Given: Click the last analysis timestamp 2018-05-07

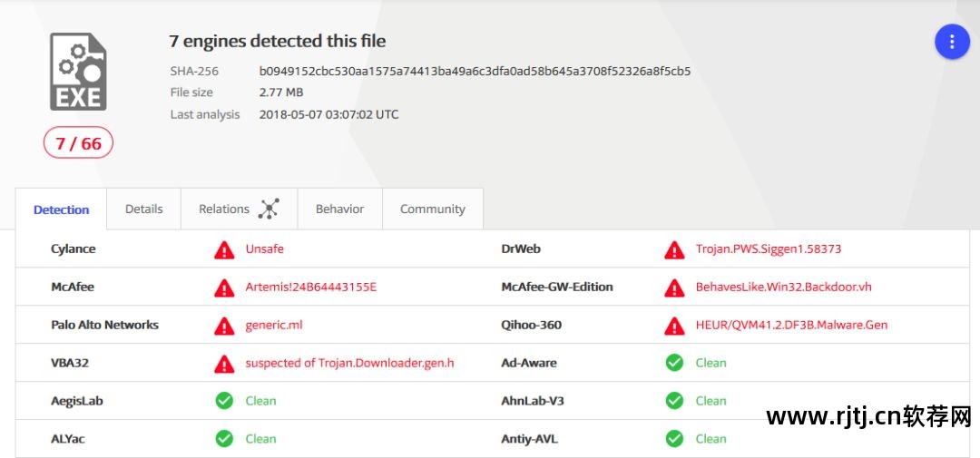Looking at the screenshot, I should (x=328, y=114).
